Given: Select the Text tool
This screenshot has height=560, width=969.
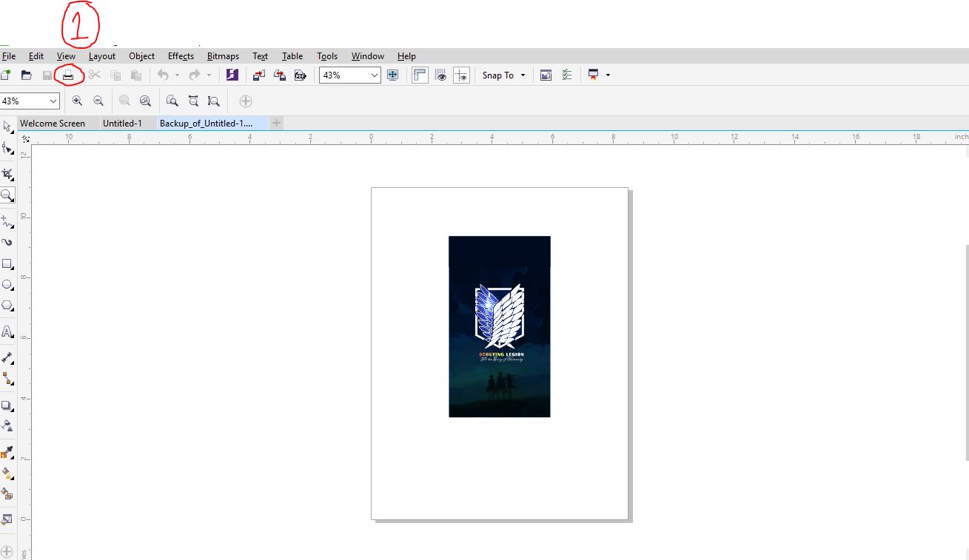Looking at the screenshot, I should 8,331.
